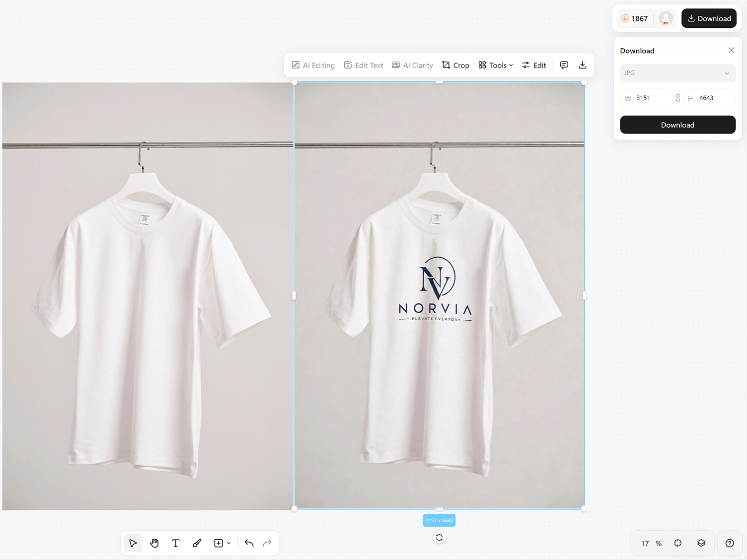
Task: Click the 17 % zoom level
Action: pos(651,543)
